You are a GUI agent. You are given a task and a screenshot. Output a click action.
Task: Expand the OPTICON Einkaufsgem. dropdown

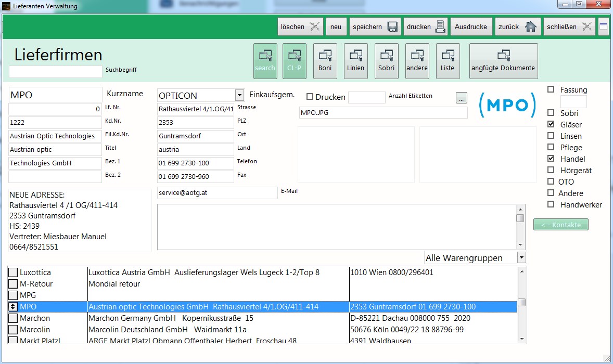[x=239, y=95]
